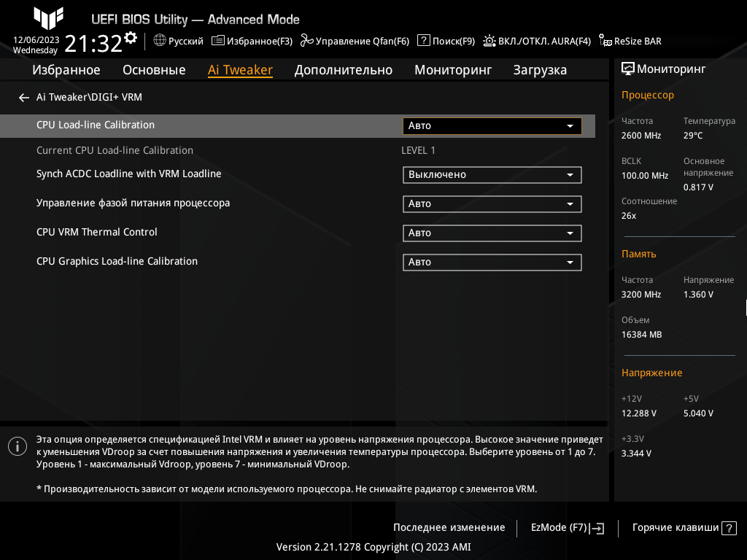This screenshot has height=560, width=747.
Task: Click the monitor icon in right panel header
Action: click(628, 69)
